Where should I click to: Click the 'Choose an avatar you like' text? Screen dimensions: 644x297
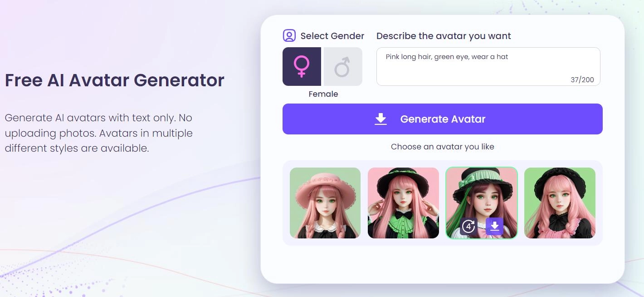(x=443, y=147)
